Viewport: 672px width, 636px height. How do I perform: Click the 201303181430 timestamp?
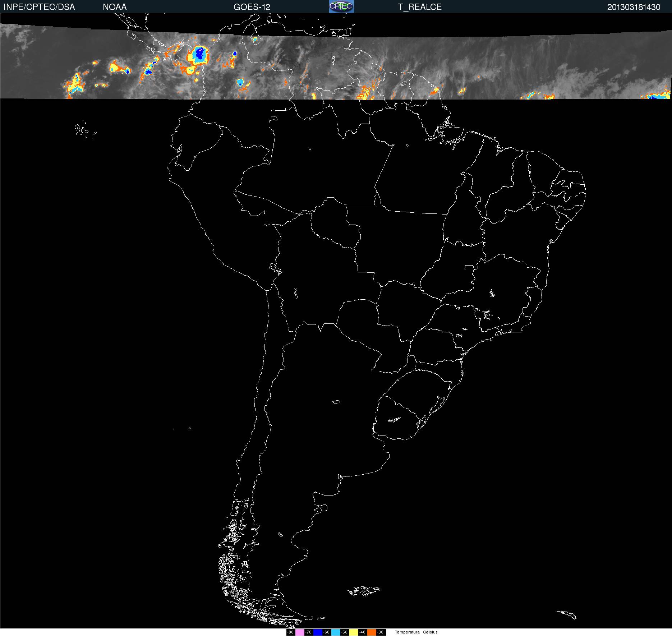[634, 7]
